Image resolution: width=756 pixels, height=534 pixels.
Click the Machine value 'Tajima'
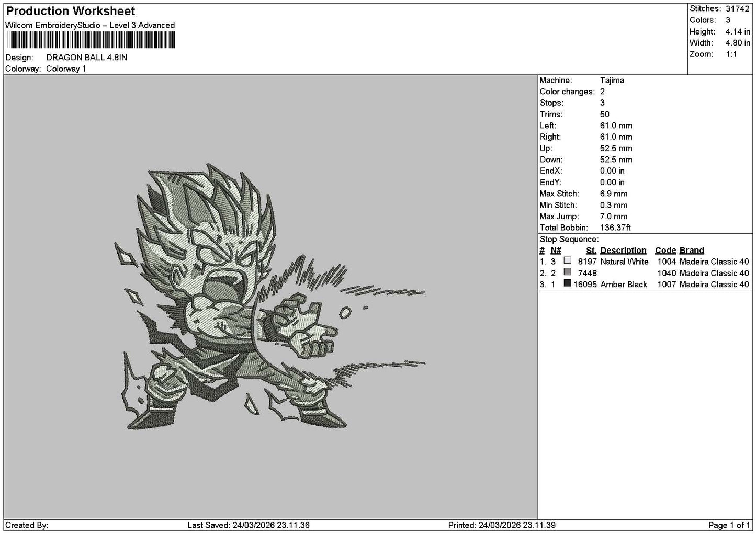pyautogui.click(x=612, y=81)
